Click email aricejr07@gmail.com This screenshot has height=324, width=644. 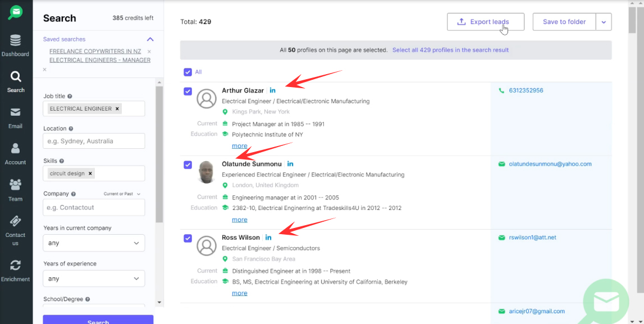tap(536, 311)
